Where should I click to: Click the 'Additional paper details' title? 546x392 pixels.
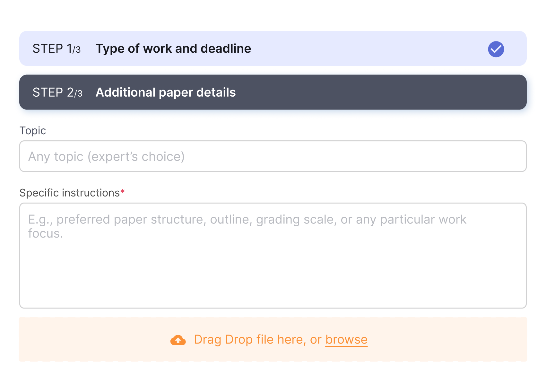click(166, 92)
